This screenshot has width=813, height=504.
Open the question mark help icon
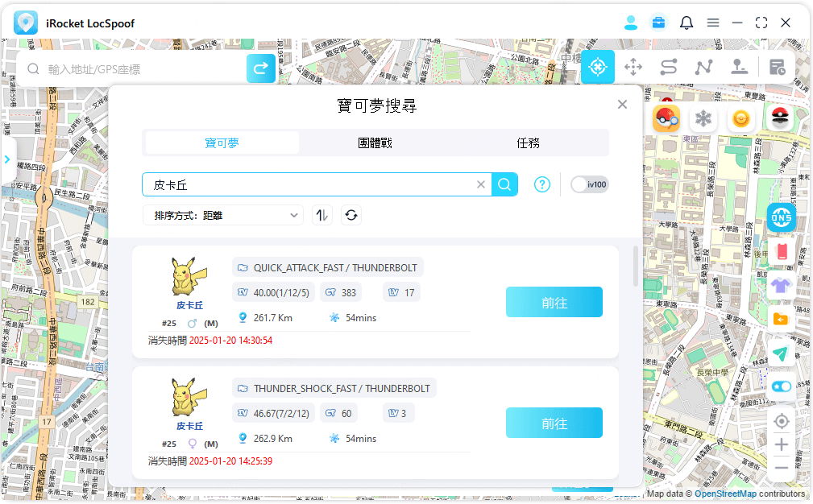tap(541, 184)
